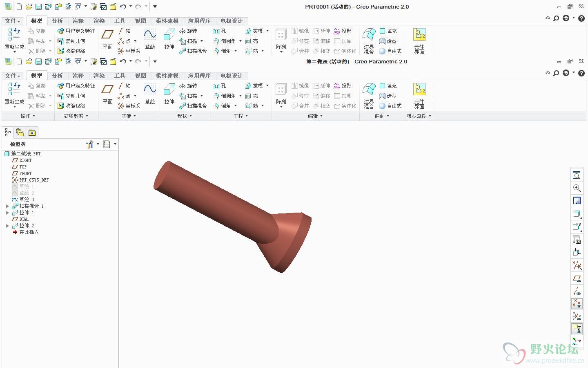The width and height of the screenshot is (588, 368).
Task: Click the Zoom In magnifier icon
Action: [x=577, y=188]
